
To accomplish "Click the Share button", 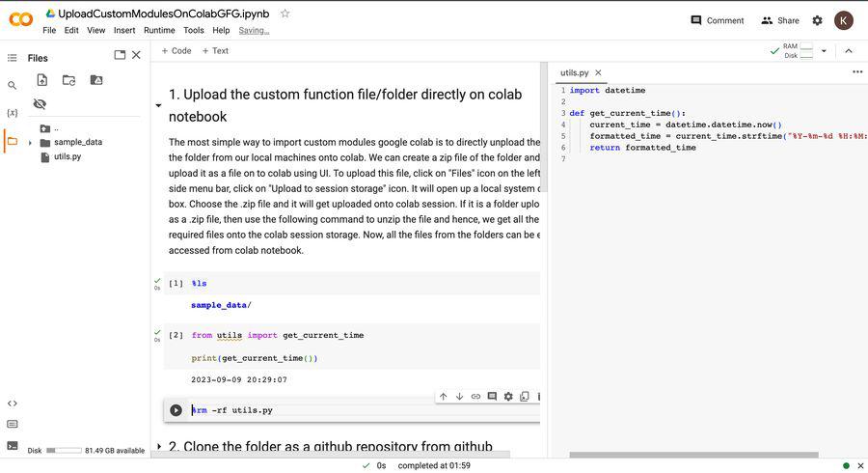I will (779, 20).
